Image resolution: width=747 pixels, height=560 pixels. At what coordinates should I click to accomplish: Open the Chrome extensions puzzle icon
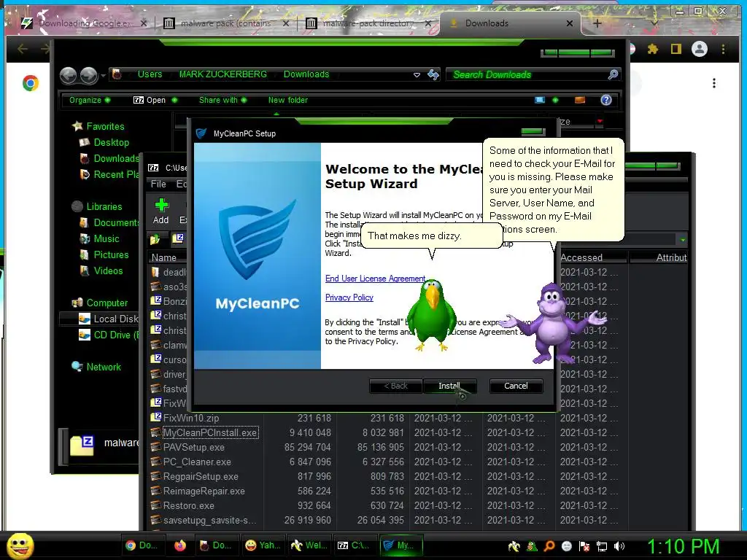653,49
